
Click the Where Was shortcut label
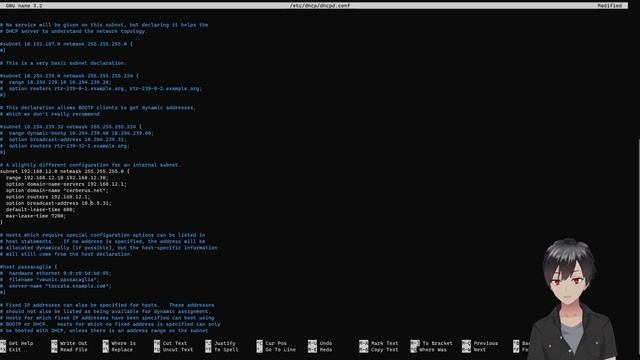pyautogui.click(x=433, y=350)
